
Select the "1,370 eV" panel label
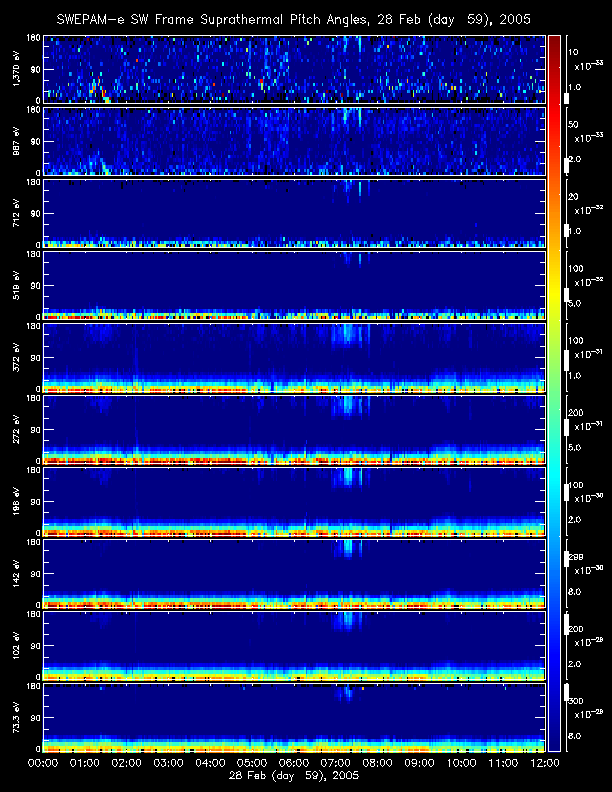(x=17, y=69)
